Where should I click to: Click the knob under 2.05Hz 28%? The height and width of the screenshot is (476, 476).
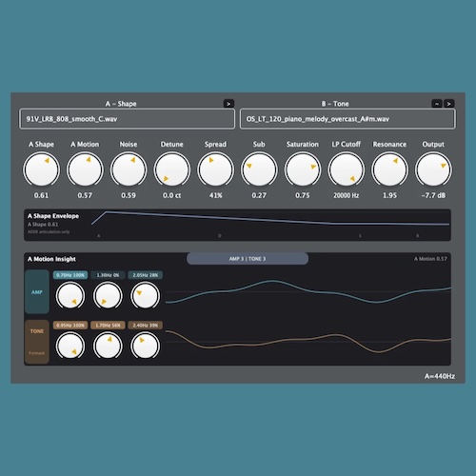pos(145,296)
